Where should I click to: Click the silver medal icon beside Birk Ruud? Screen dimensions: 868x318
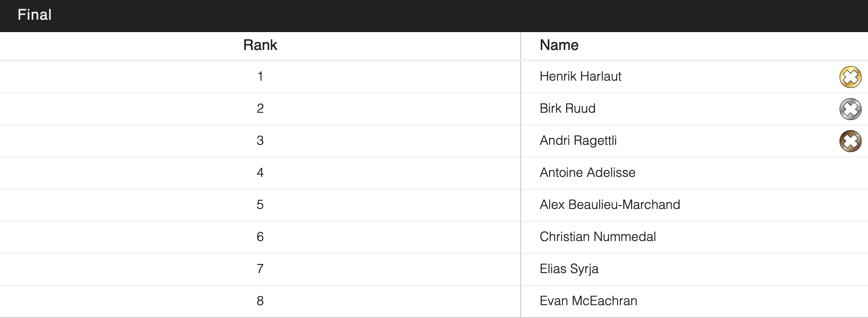pos(850,109)
